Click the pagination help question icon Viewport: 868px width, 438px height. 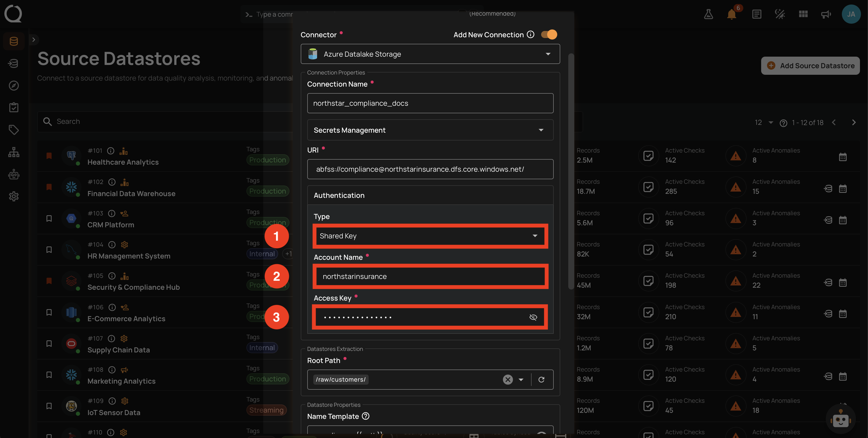click(784, 123)
